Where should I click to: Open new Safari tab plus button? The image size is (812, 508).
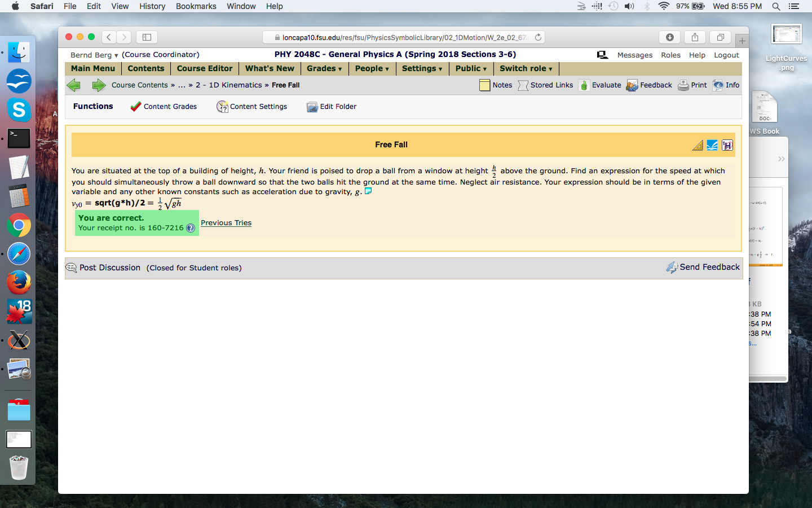(742, 41)
